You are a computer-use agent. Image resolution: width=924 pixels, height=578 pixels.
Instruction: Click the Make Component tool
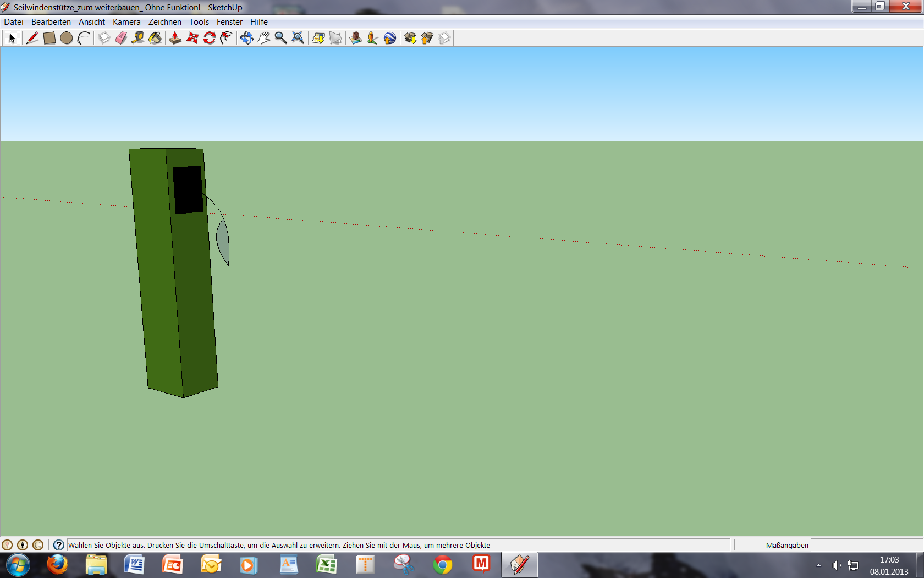(x=104, y=38)
